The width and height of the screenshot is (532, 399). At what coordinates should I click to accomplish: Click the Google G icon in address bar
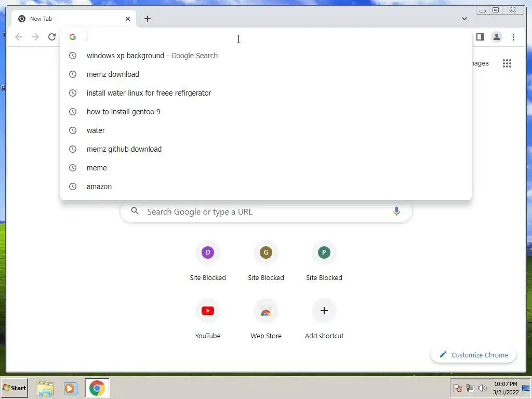(73, 37)
